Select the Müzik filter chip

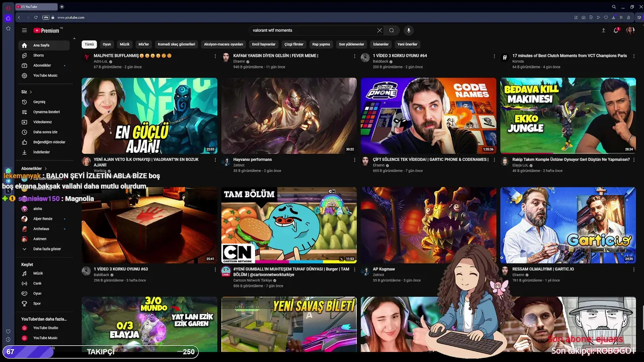(x=125, y=44)
